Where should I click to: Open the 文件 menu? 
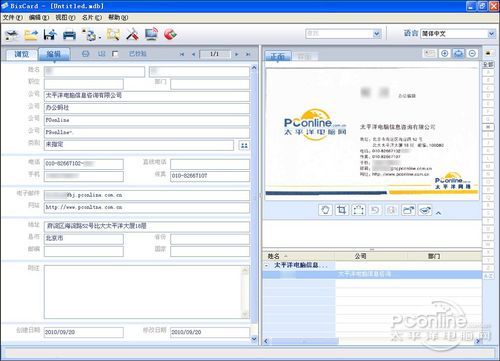13,17
